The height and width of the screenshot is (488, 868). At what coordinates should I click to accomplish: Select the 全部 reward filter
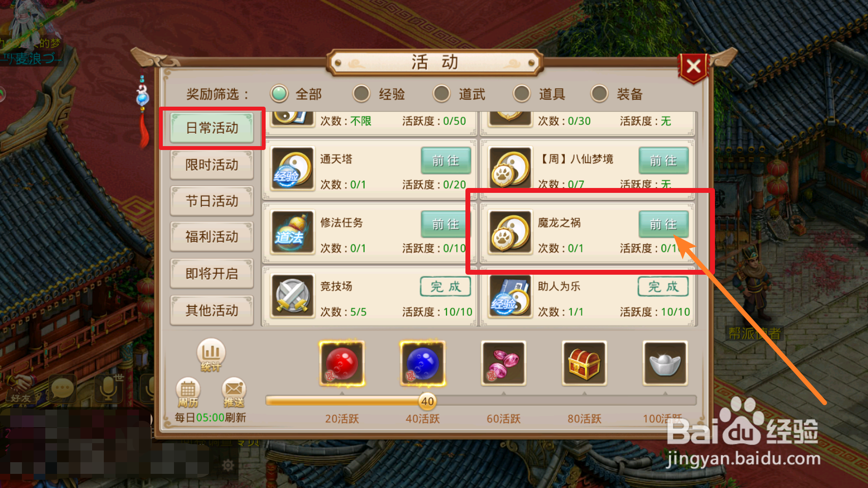pyautogui.click(x=296, y=94)
